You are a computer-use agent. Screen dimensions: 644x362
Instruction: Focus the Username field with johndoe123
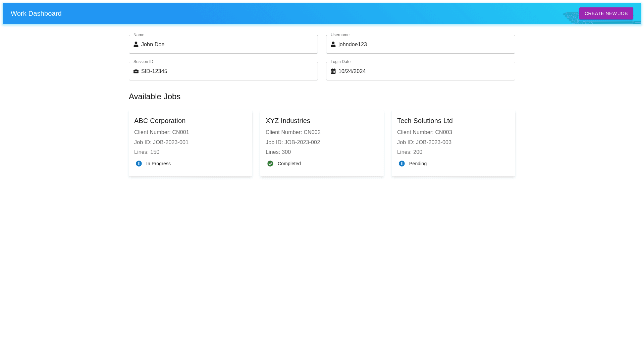click(x=425, y=45)
